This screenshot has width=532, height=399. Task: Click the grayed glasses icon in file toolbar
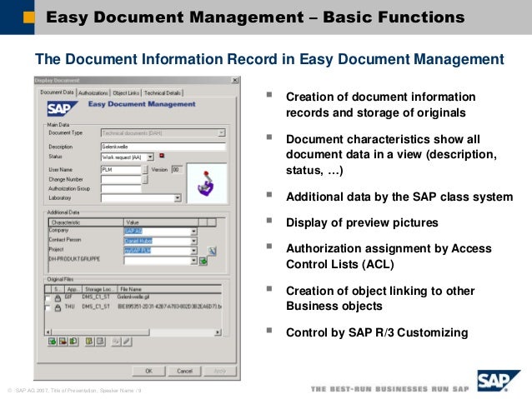(116, 342)
